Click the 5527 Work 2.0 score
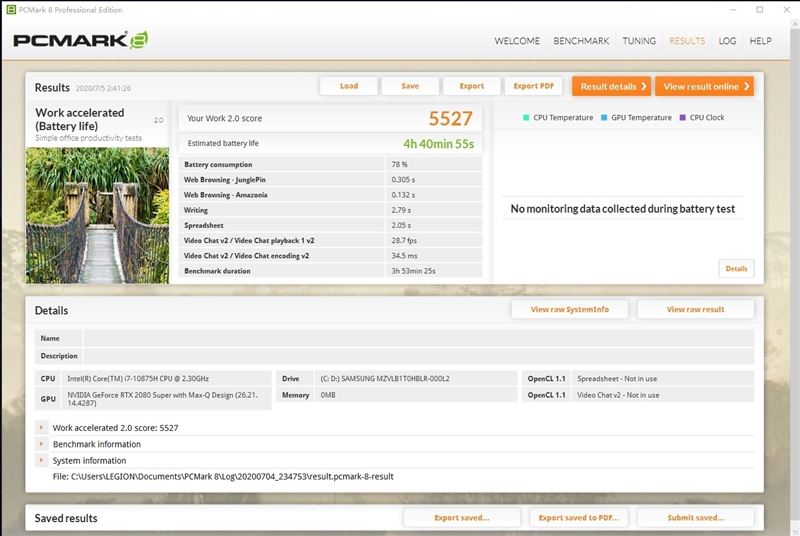Screen dimensions: 800x536 click(450, 118)
